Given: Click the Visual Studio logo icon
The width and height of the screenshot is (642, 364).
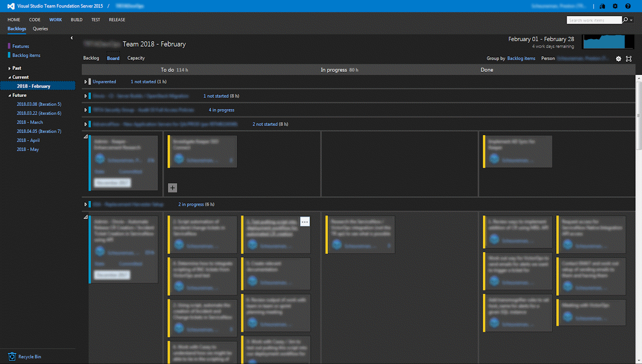Looking at the screenshot, I should pyautogui.click(x=11, y=6).
